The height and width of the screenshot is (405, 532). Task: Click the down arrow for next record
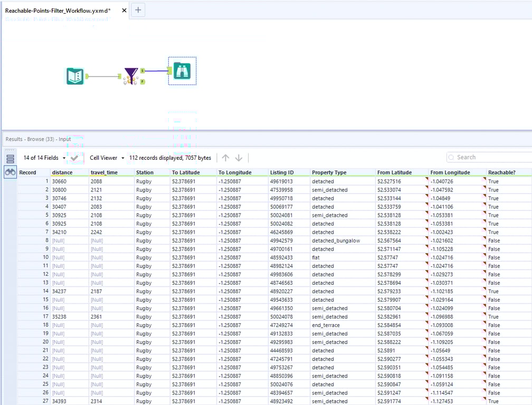coord(239,158)
